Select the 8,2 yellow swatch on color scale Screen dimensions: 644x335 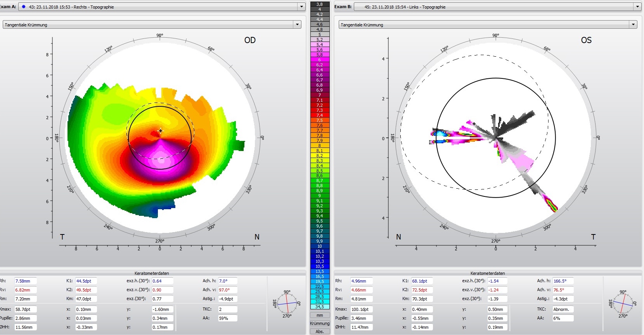[x=320, y=156]
